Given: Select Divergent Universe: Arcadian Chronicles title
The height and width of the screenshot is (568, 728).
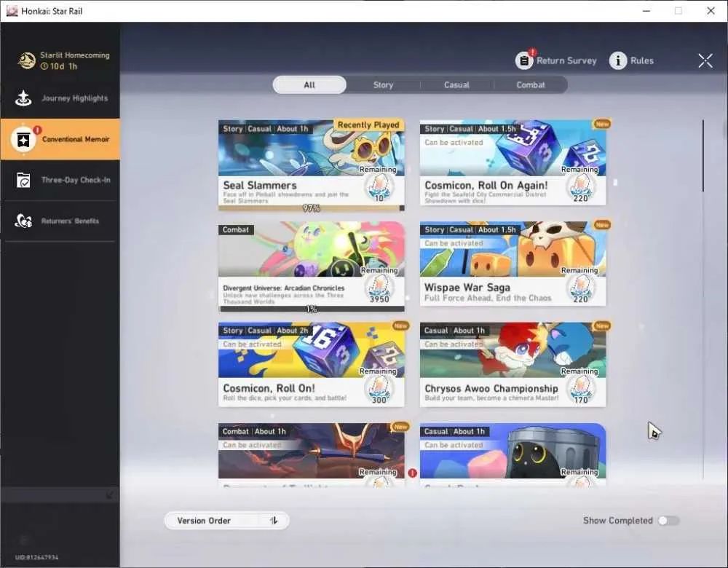Looking at the screenshot, I should [x=284, y=288].
